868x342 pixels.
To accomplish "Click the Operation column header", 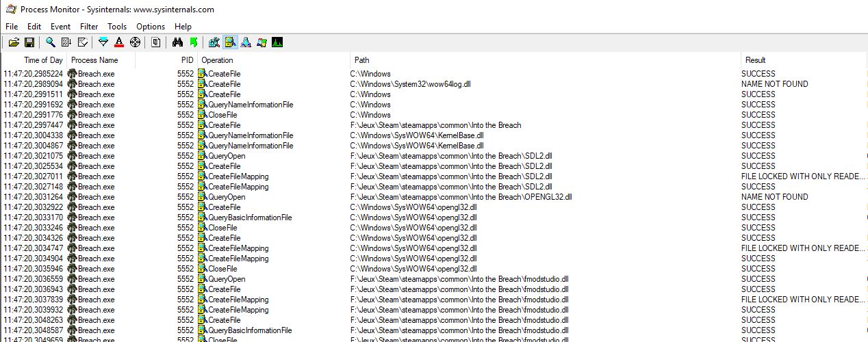I will pyautogui.click(x=275, y=60).
